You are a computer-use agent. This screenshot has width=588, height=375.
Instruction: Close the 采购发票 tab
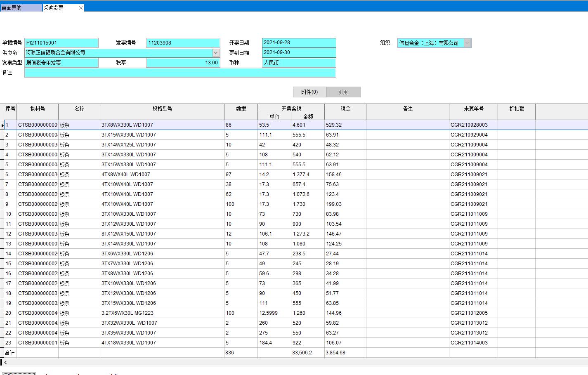click(x=81, y=8)
